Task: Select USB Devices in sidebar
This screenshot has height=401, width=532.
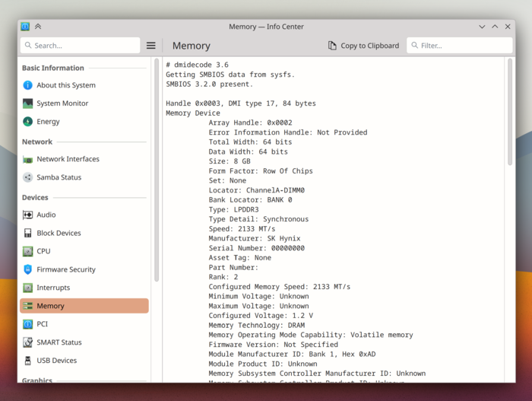Action: 56,361
